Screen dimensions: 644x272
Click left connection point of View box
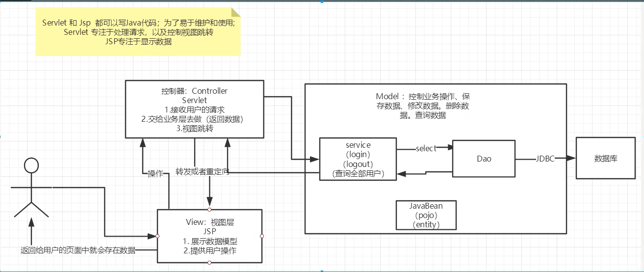point(157,236)
